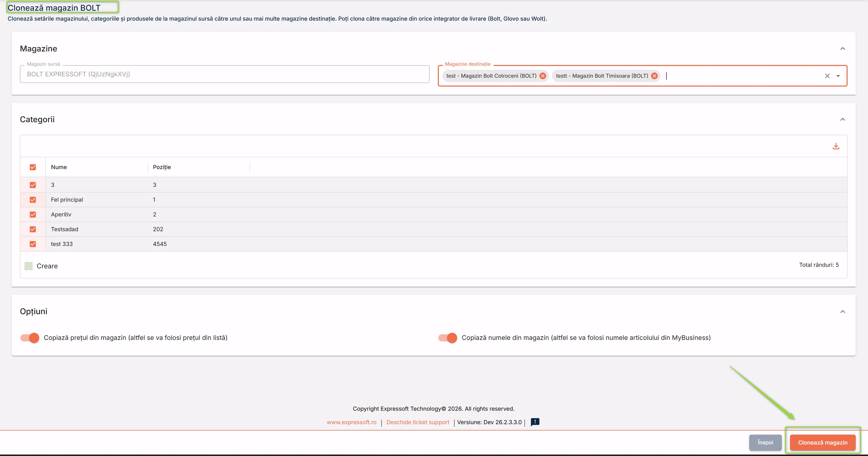Remove the Magazin Bolt Cotroceni chip
Screen dimensions: 868x456
(543, 76)
